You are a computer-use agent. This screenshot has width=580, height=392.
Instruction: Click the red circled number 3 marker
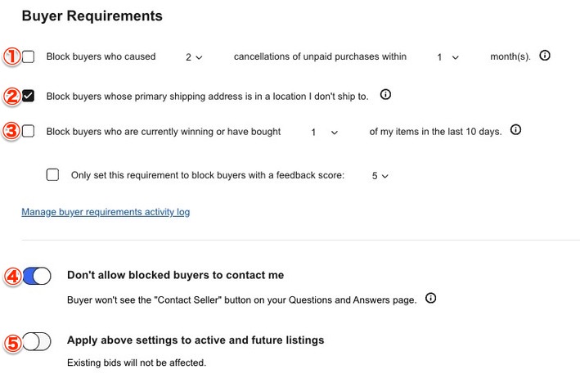(11, 131)
